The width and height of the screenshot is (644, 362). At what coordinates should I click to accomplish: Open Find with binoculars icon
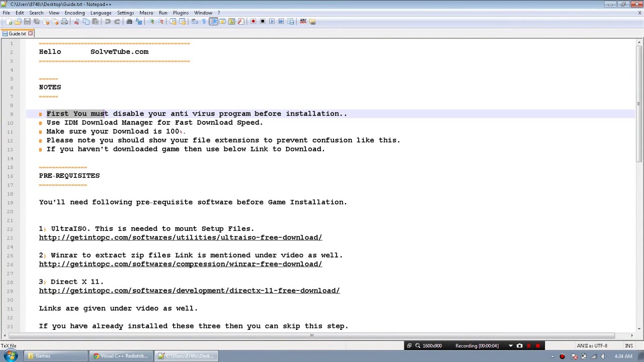point(129,22)
